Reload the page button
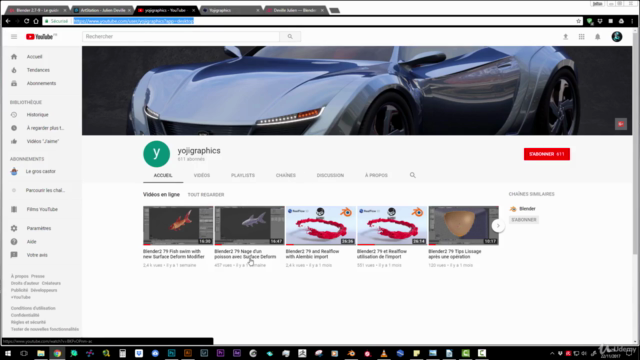Viewport: 640px width, 360px height. [x=27, y=21]
